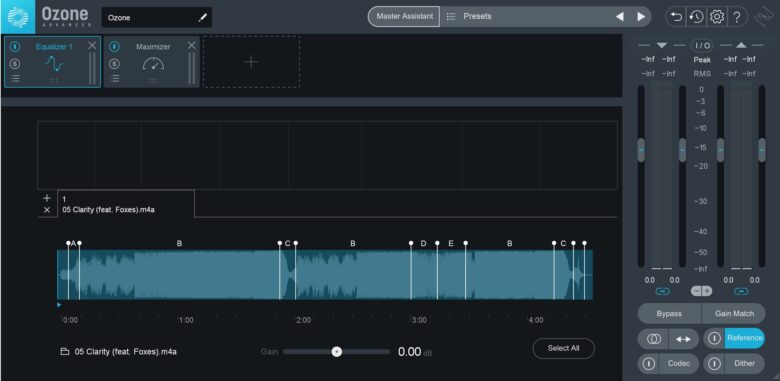This screenshot has height=381, width=780.
Task: Open help question mark icon
Action: click(x=737, y=17)
